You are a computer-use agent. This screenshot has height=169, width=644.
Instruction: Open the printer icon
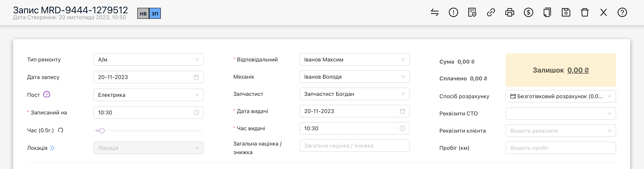[x=510, y=12]
